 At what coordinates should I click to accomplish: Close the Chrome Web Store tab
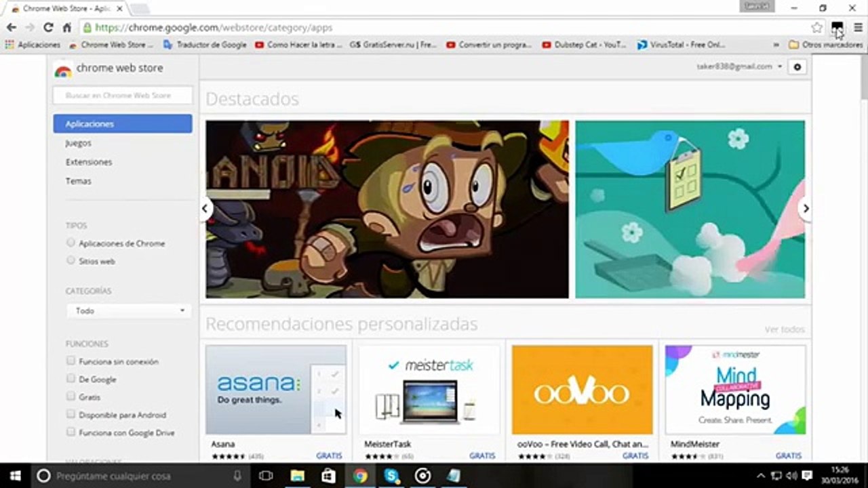pyautogui.click(x=119, y=8)
